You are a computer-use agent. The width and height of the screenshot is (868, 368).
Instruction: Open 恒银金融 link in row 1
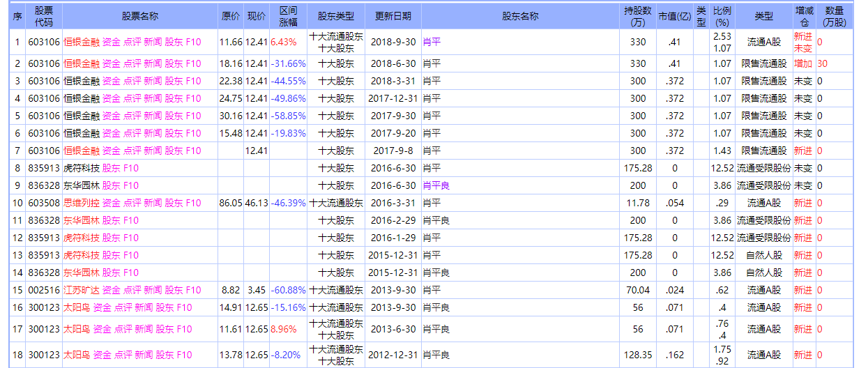[82, 42]
